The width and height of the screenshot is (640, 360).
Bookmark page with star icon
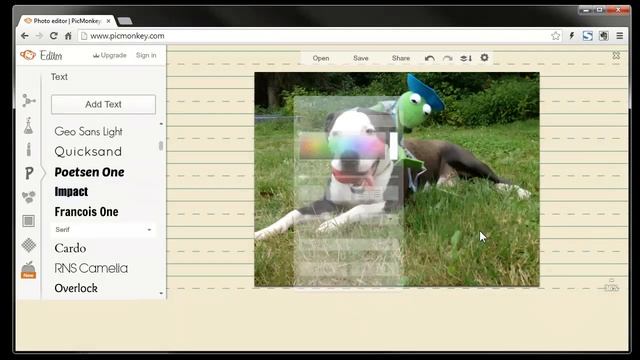(556, 36)
